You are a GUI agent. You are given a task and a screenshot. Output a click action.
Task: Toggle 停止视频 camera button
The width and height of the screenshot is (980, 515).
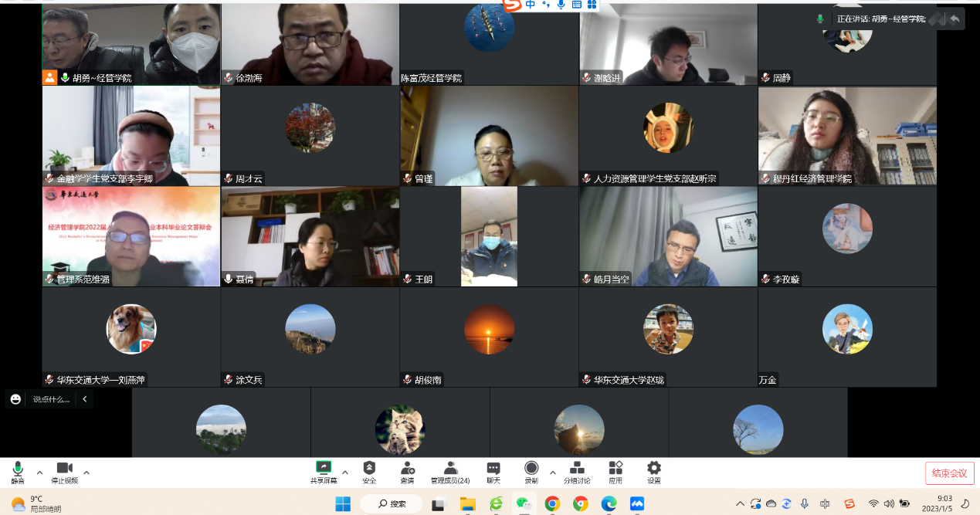tap(65, 469)
